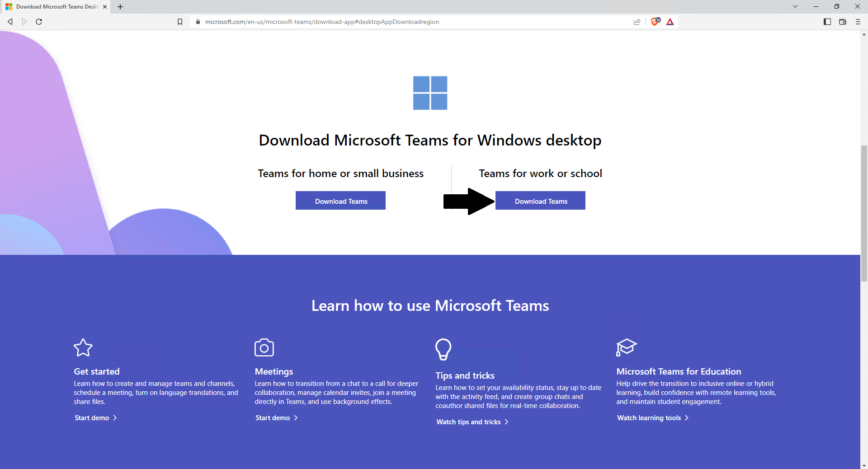Click the Tips and tricks lightbulb icon
The height and width of the screenshot is (469, 868).
(x=443, y=349)
